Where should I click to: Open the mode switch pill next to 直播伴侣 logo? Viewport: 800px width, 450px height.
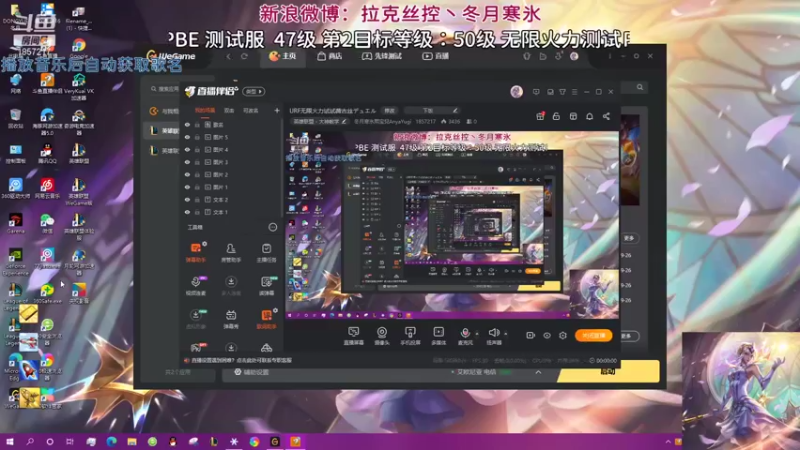[x=254, y=91]
